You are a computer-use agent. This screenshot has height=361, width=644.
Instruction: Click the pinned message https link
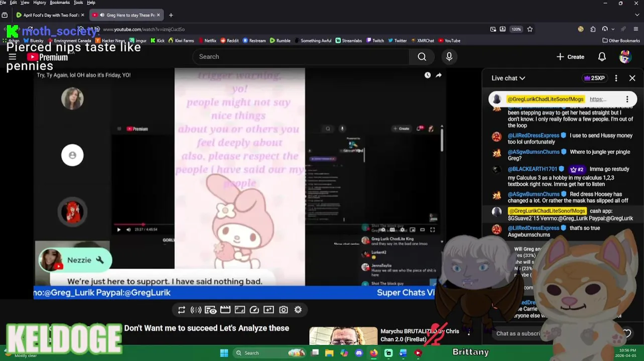coord(598,99)
